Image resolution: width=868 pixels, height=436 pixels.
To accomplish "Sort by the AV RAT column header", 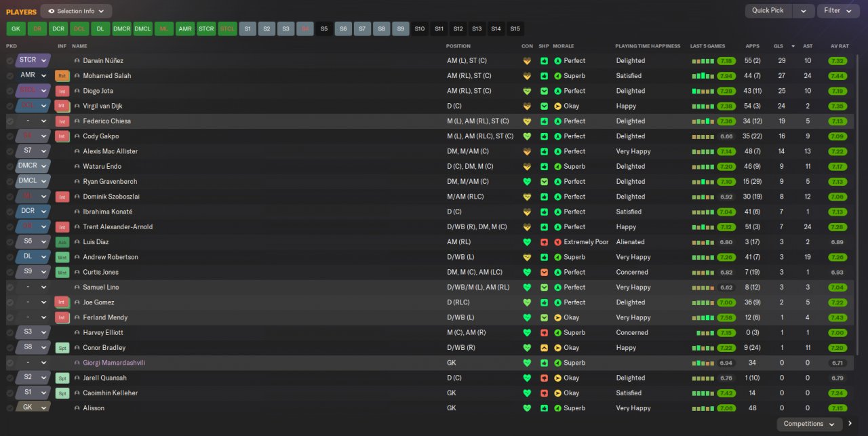I will [x=840, y=46].
